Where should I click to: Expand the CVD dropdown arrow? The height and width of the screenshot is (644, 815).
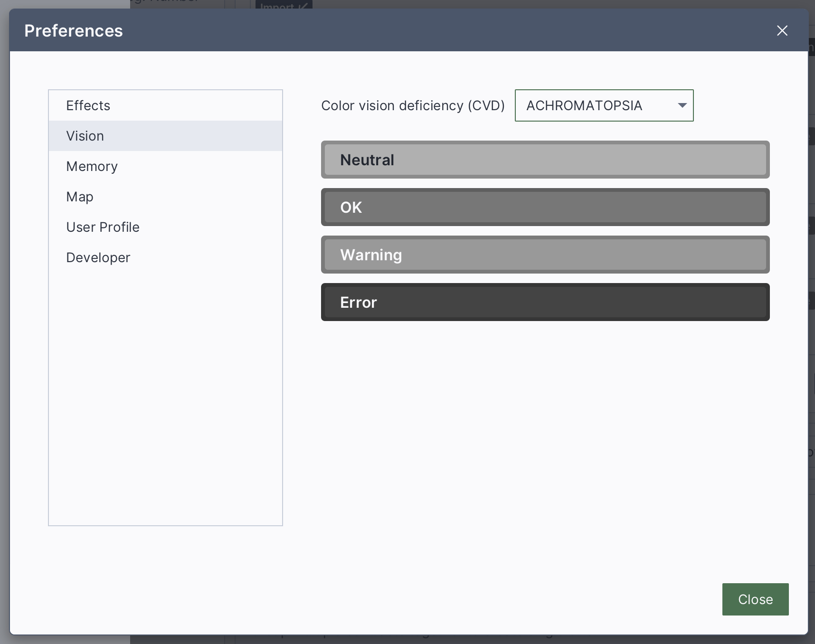click(682, 105)
